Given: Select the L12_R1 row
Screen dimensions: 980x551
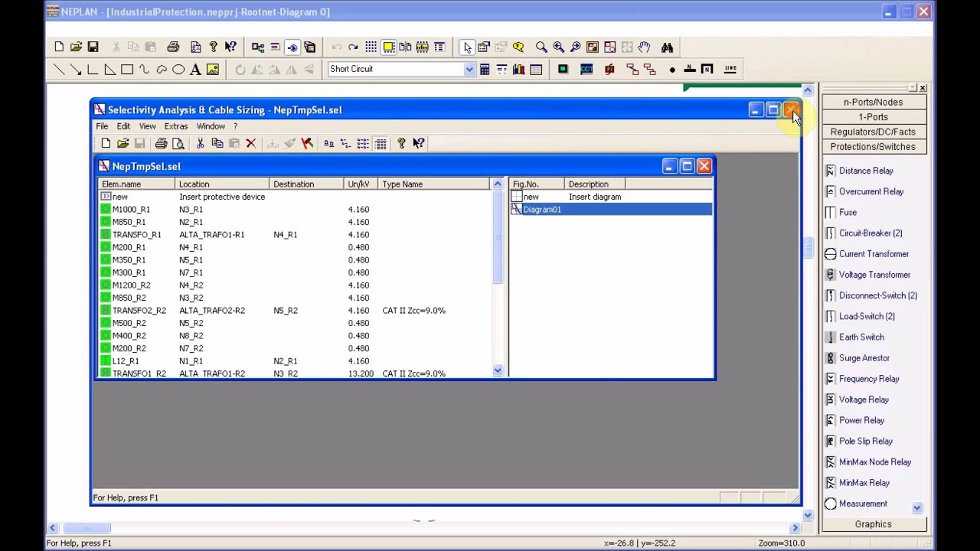Looking at the screenshot, I should click(x=295, y=361).
